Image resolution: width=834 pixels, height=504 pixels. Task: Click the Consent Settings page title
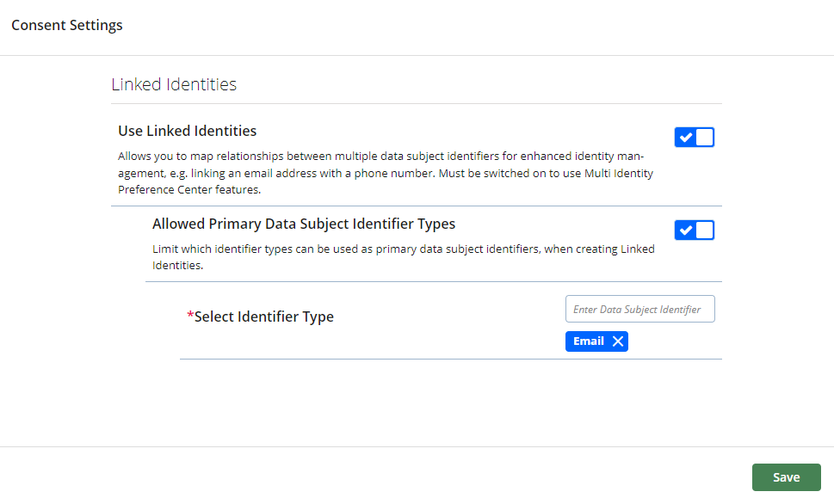[x=66, y=25]
